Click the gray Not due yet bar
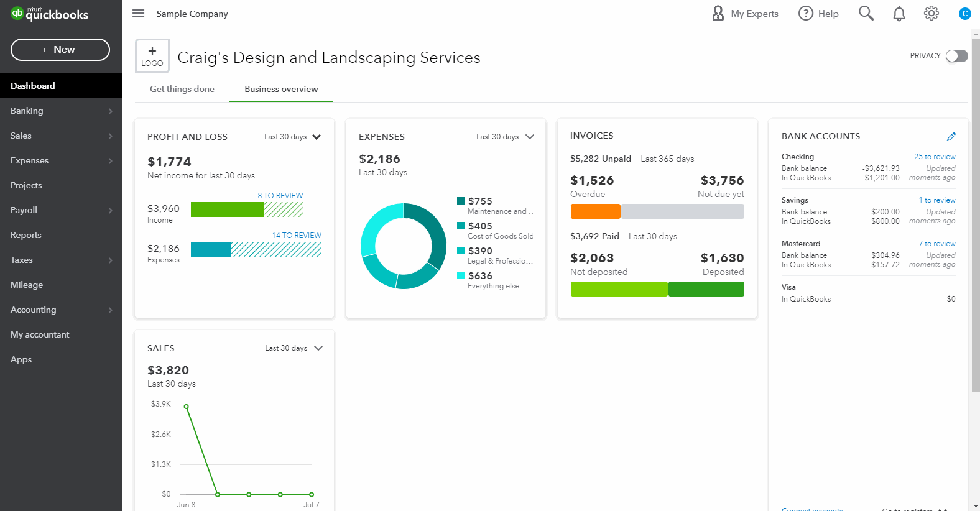The width and height of the screenshot is (980, 511). point(683,211)
